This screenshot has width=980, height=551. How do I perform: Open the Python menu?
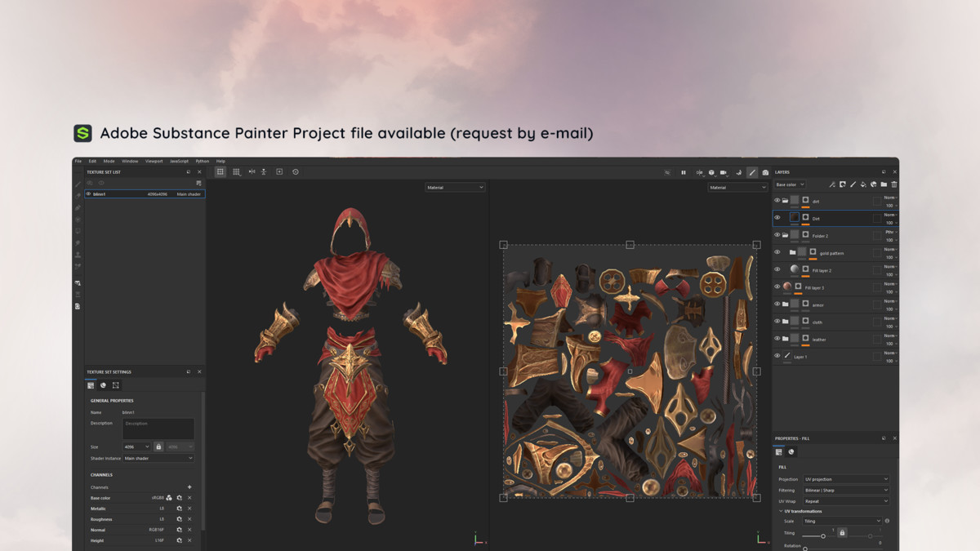(203, 161)
